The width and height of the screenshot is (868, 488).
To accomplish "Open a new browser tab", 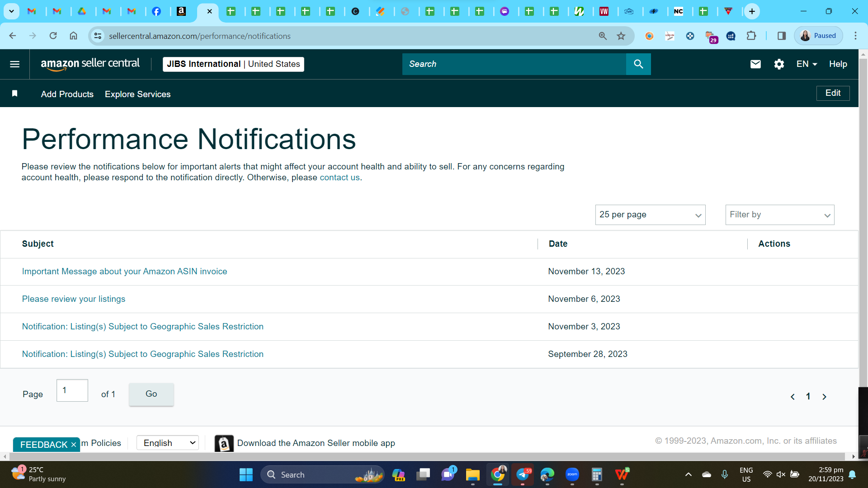I will pyautogui.click(x=752, y=11).
